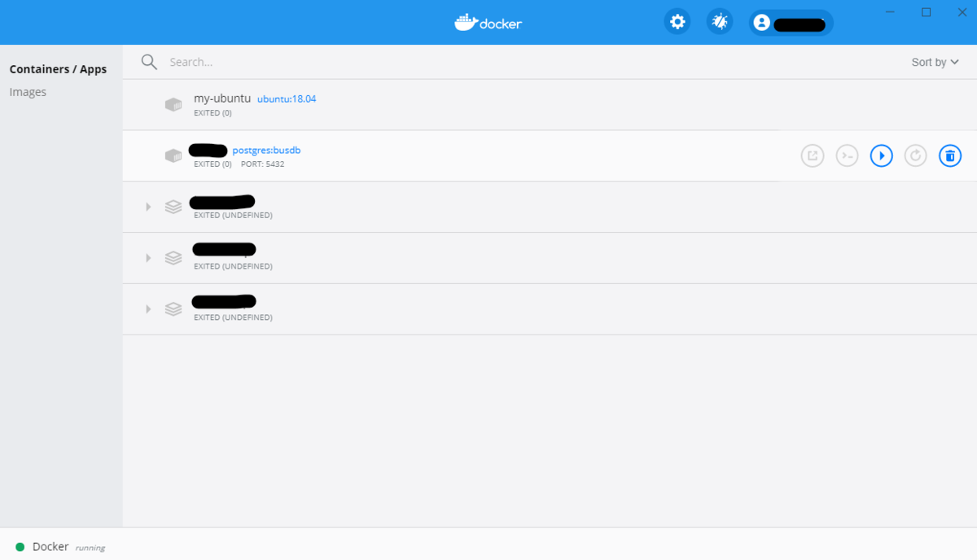The width and height of the screenshot is (977, 560).
Task: Close the Docker Desktop window
Action: [962, 12]
